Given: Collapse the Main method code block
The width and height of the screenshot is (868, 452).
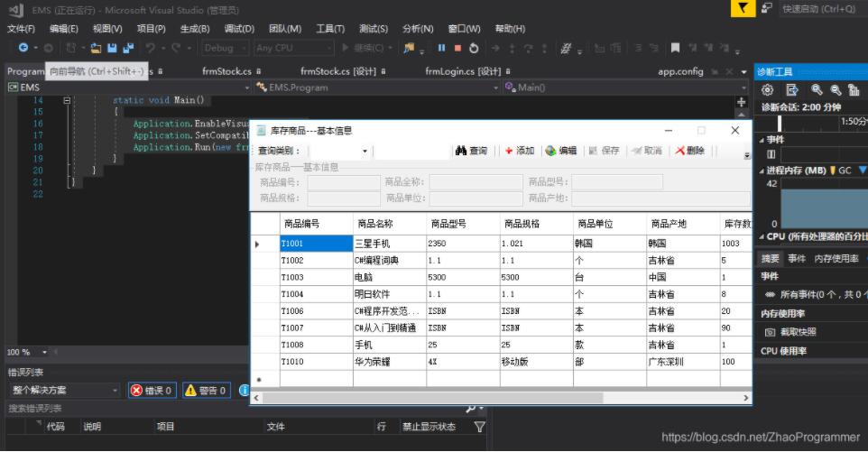Looking at the screenshot, I should (67, 100).
